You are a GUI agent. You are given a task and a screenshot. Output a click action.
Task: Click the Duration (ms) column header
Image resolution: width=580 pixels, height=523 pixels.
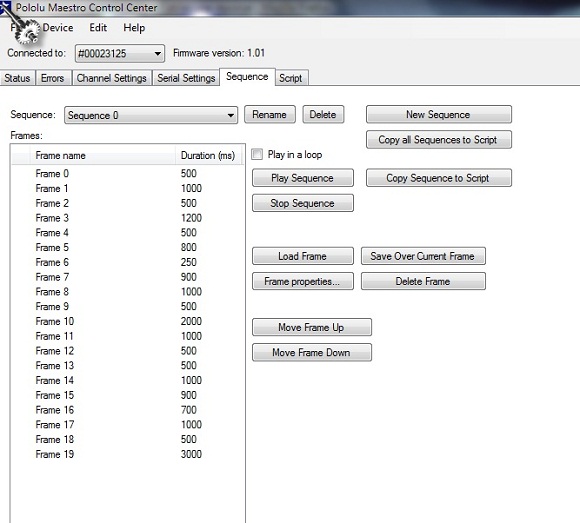pyautogui.click(x=208, y=156)
